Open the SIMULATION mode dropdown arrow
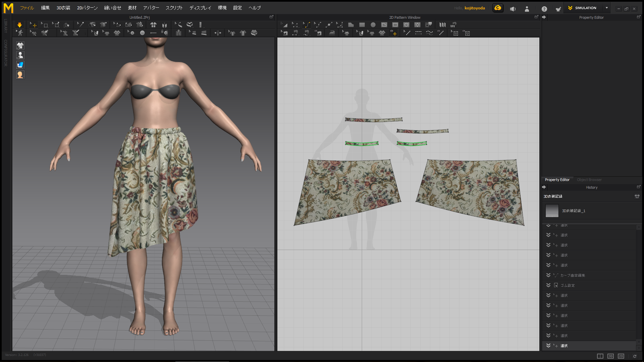644x362 pixels. [606, 8]
